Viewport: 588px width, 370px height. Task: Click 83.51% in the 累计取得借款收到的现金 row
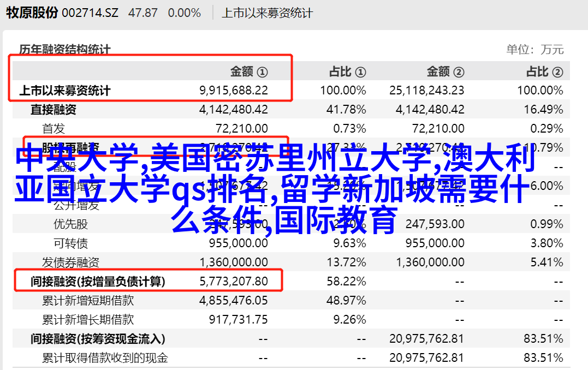[544, 358]
